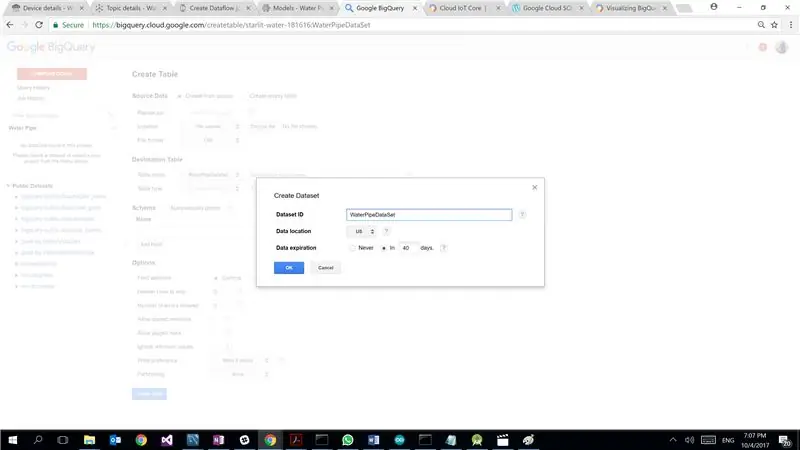Image resolution: width=800 pixels, height=450 pixels.
Task: Select the Never expiration radio button
Action: point(353,248)
